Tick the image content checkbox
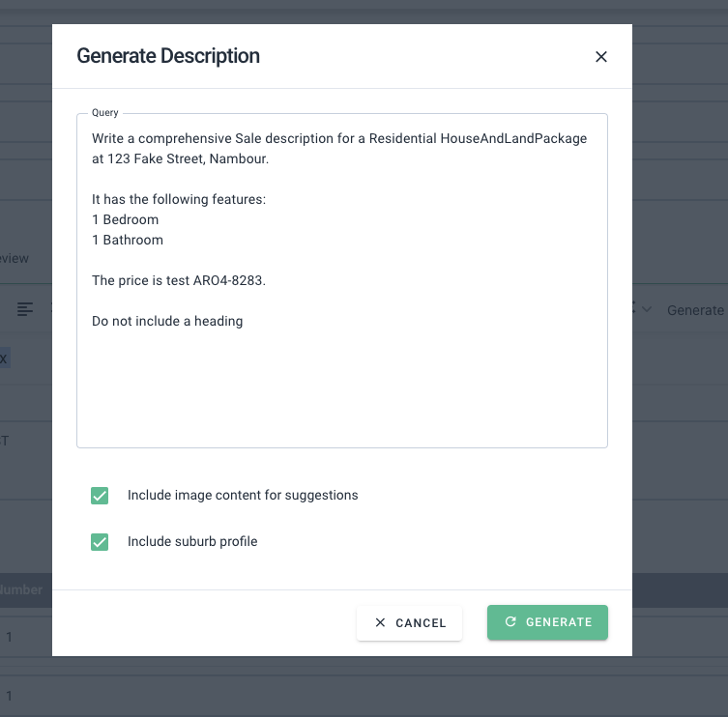 (100, 496)
